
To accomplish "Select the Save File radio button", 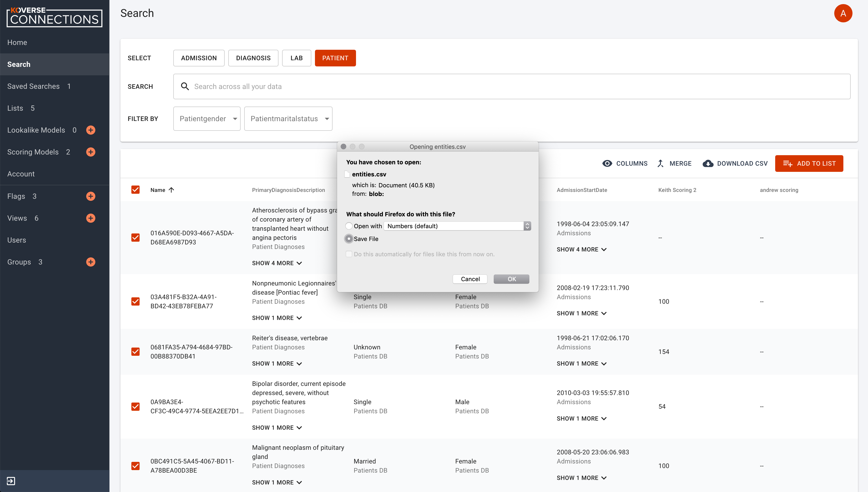I will click(x=349, y=239).
